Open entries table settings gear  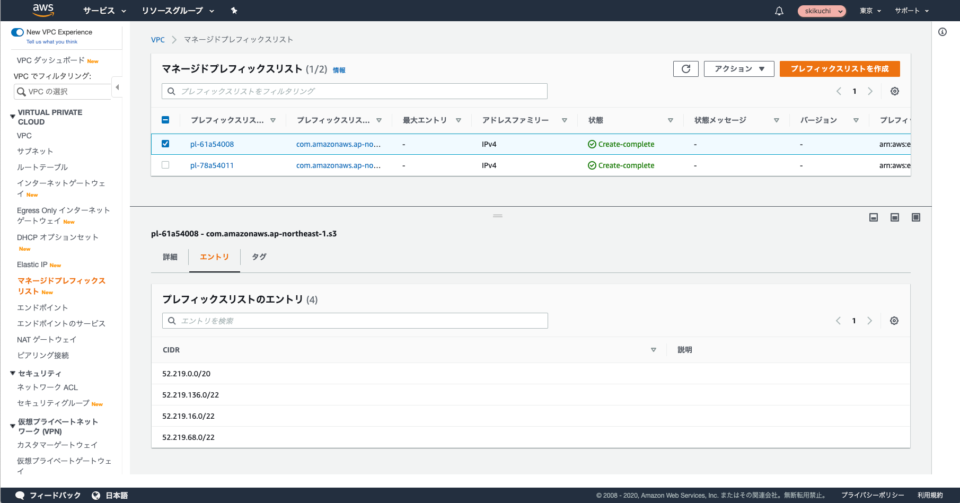(894, 321)
